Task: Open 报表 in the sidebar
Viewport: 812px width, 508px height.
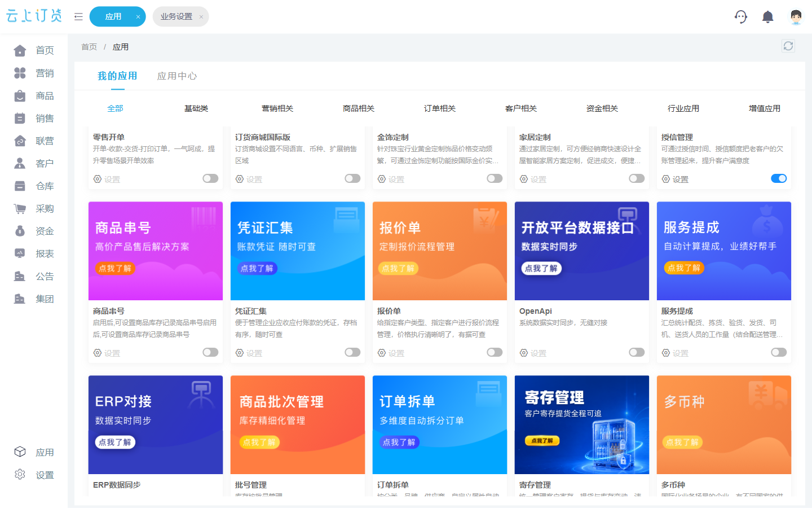Action: click(x=34, y=254)
